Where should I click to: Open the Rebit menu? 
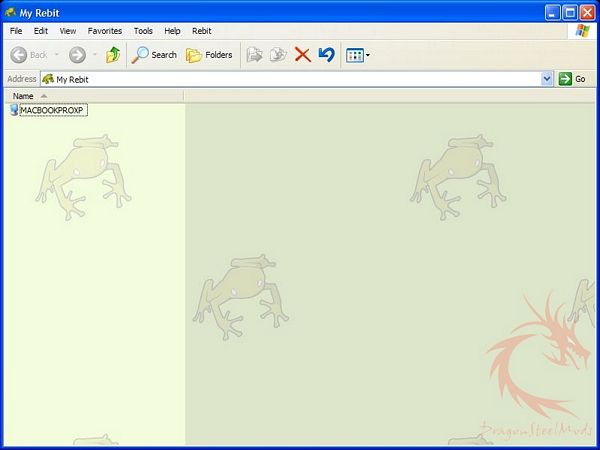point(201,31)
